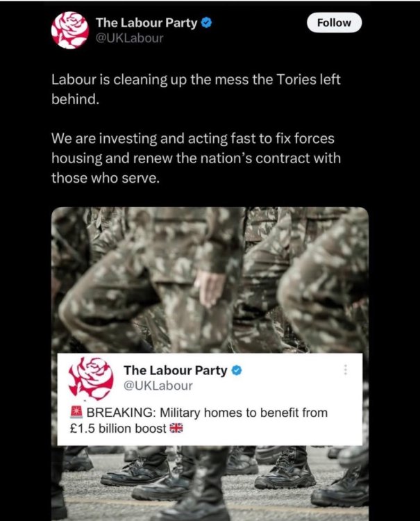Open the three-dot menu on embedded tweet
Image resolution: width=420 pixels, height=521 pixels.
345,370
